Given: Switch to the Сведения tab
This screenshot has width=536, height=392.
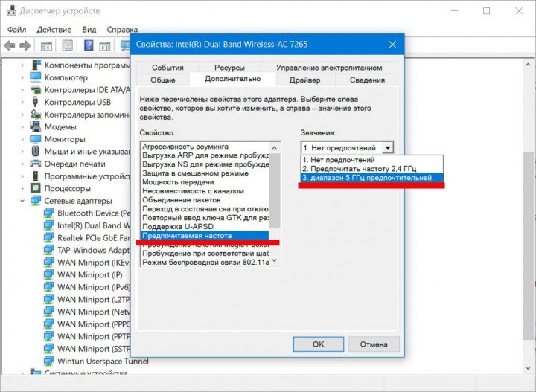Looking at the screenshot, I should pos(367,80).
